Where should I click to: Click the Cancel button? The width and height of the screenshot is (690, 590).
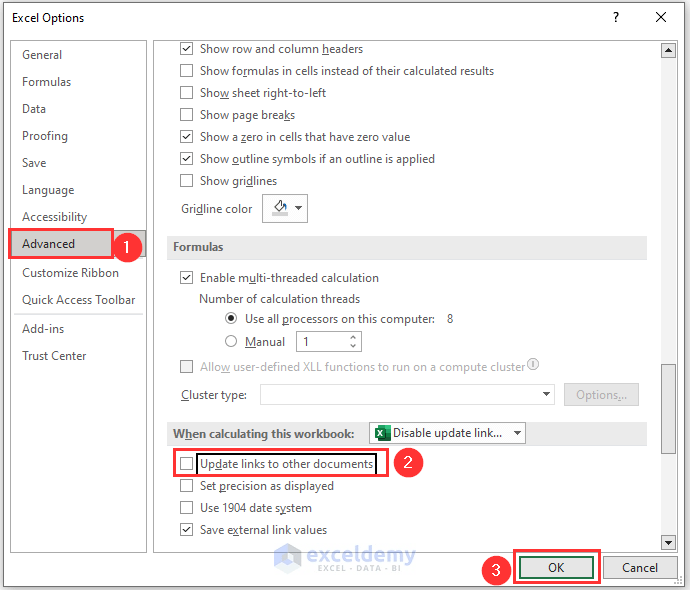640,567
